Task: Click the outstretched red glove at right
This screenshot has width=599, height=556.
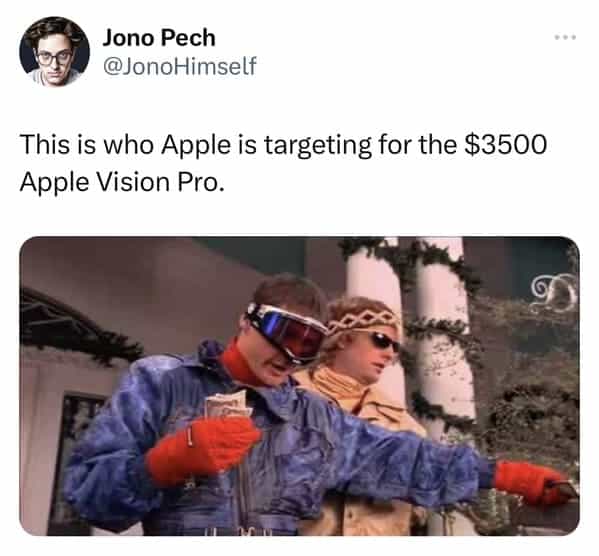Action: click(535, 483)
